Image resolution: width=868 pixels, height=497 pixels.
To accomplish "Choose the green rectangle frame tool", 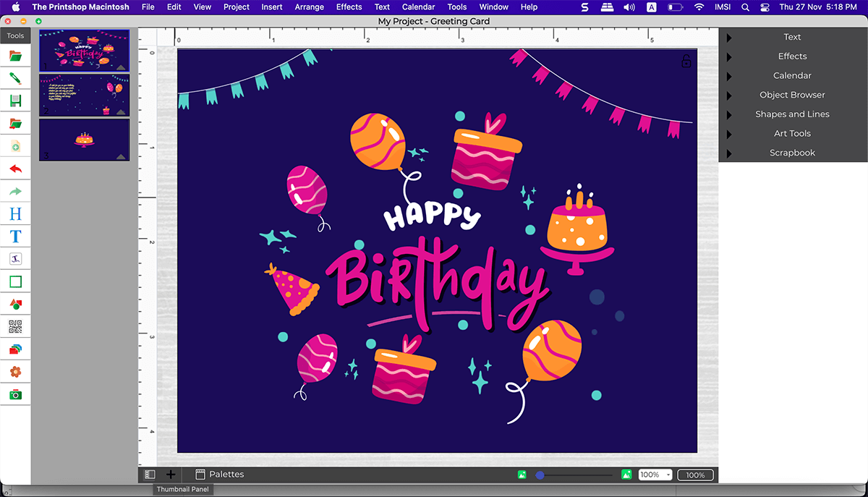I will point(15,281).
